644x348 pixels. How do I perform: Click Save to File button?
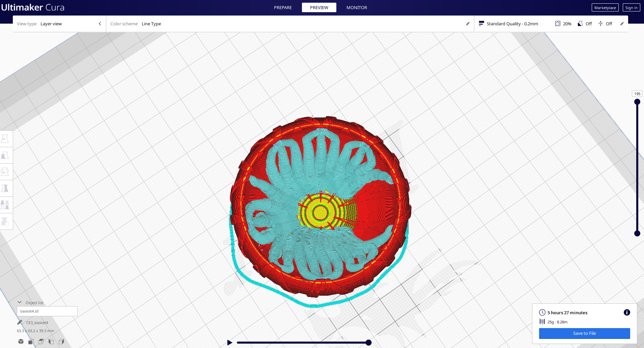[584, 333]
